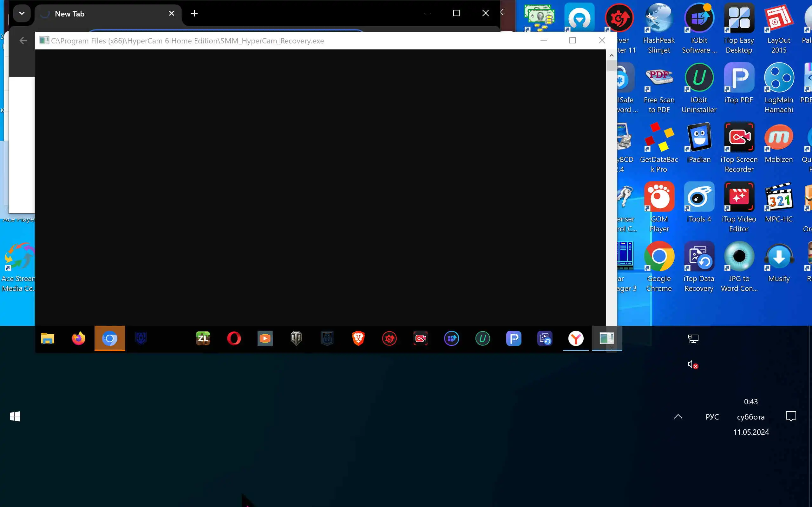The width and height of the screenshot is (812, 507).
Task: Open iPadian desktop shortcut
Action: [699, 138]
